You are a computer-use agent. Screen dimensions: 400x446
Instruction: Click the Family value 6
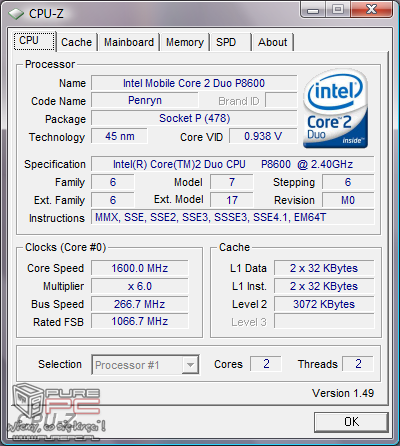[x=113, y=182]
